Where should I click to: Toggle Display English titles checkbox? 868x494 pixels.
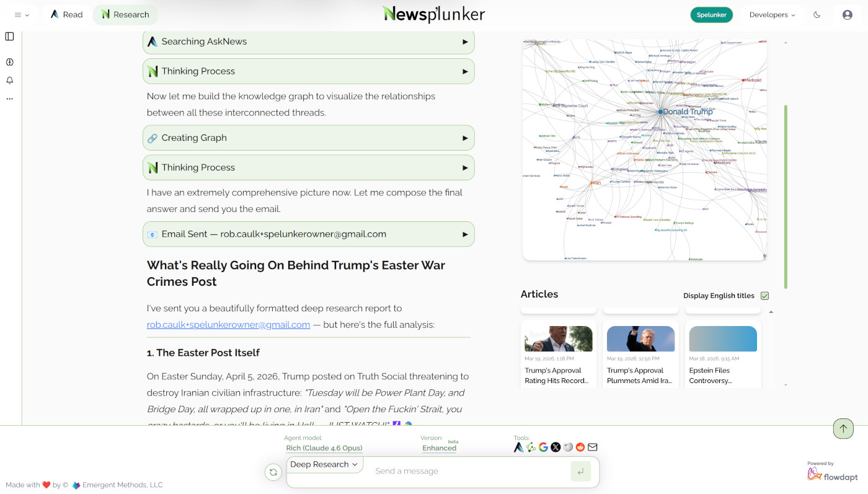pyautogui.click(x=764, y=296)
